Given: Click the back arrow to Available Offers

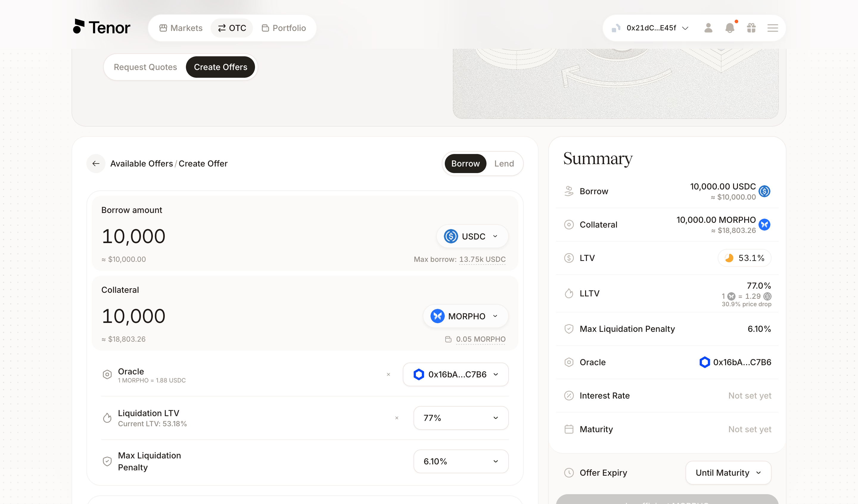Looking at the screenshot, I should tap(96, 164).
